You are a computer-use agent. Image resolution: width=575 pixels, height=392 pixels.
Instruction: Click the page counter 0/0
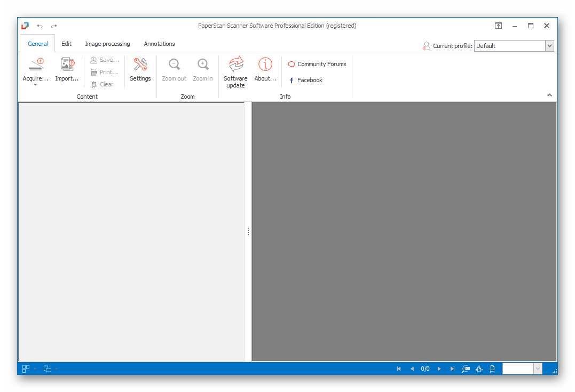pyautogui.click(x=425, y=369)
